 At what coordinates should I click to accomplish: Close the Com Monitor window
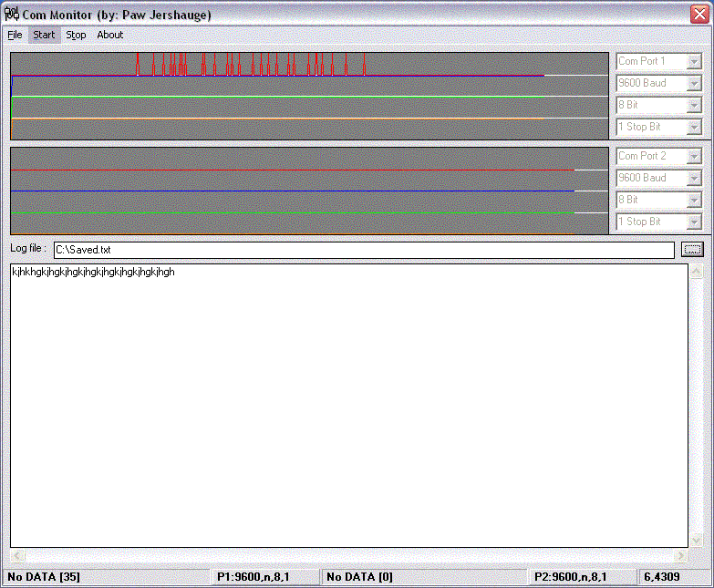pyautogui.click(x=698, y=14)
